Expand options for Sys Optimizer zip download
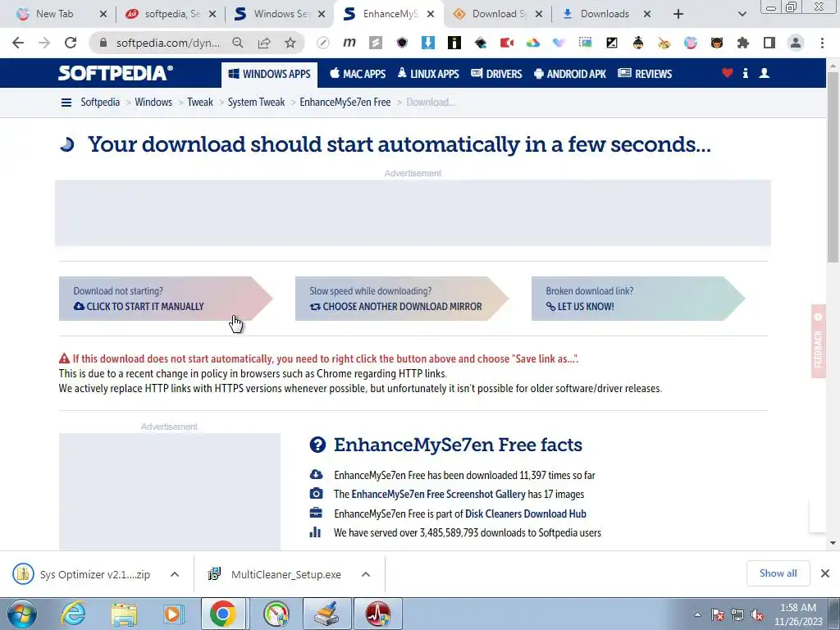This screenshot has width=840, height=630. tap(175, 574)
